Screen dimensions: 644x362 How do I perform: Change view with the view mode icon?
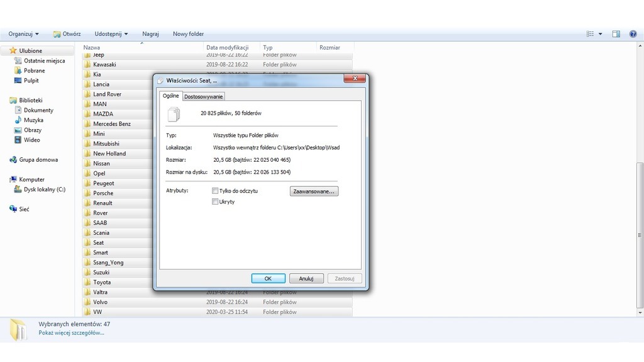(590, 34)
